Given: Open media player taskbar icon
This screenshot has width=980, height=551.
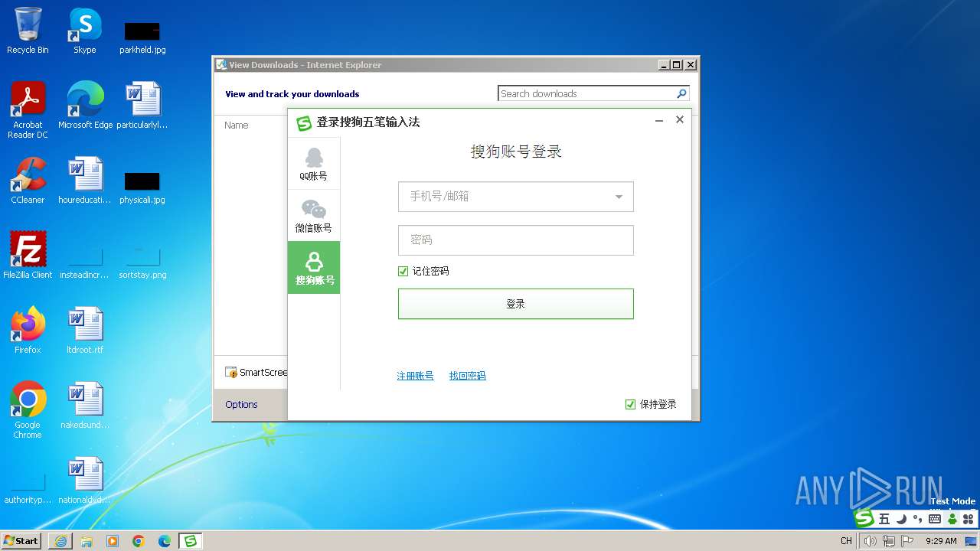Looking at the screenshot, I should [113, 541].
